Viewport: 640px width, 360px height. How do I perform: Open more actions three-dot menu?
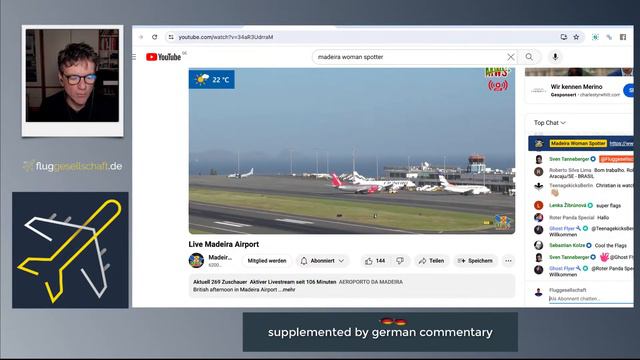click(x=508, y=261)
